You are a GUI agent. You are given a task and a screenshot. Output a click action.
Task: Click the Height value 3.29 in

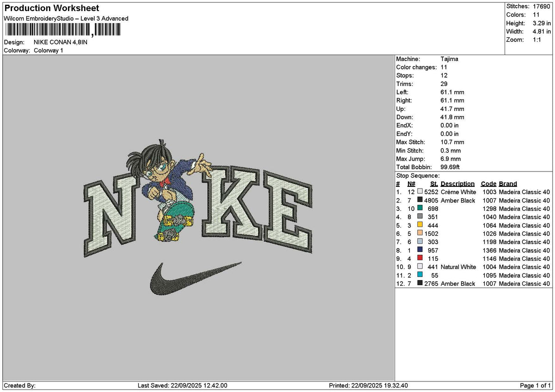click(x=542, y=23)
